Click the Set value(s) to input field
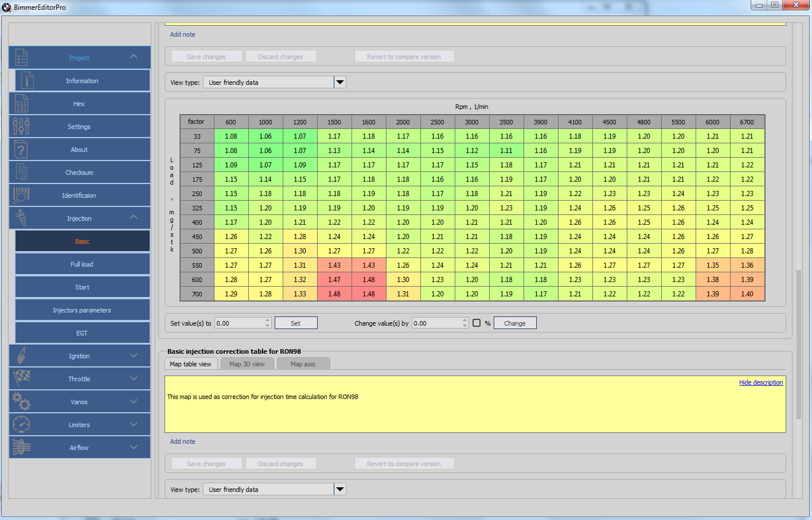 [239, 323]
